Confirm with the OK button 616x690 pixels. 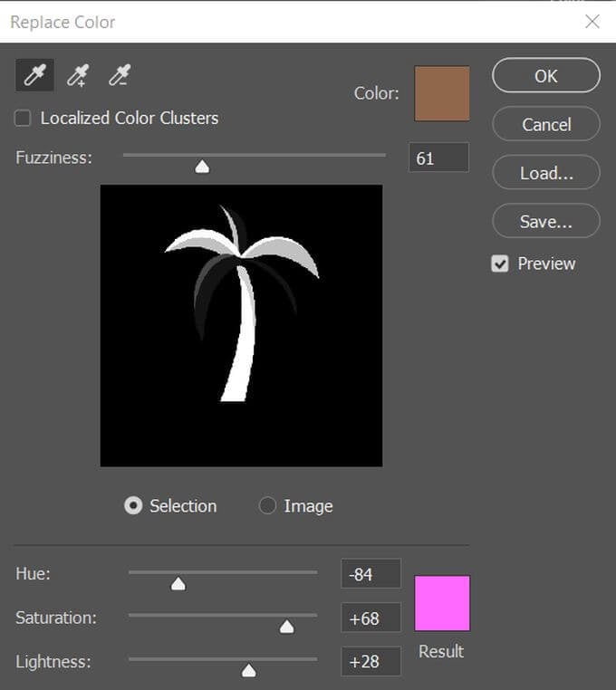point(546,76)
